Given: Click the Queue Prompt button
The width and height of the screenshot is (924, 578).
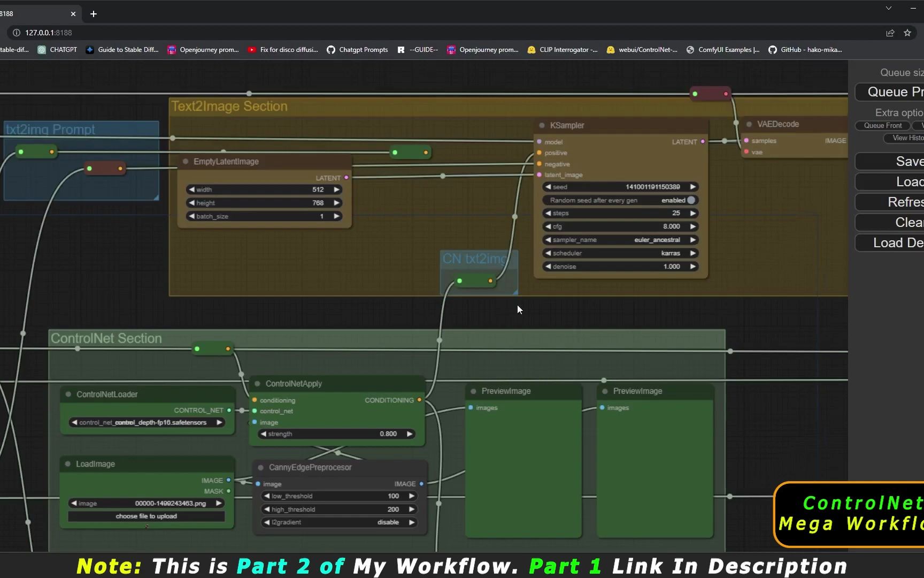Looking at the screenshot, I should tap(890, 92).
